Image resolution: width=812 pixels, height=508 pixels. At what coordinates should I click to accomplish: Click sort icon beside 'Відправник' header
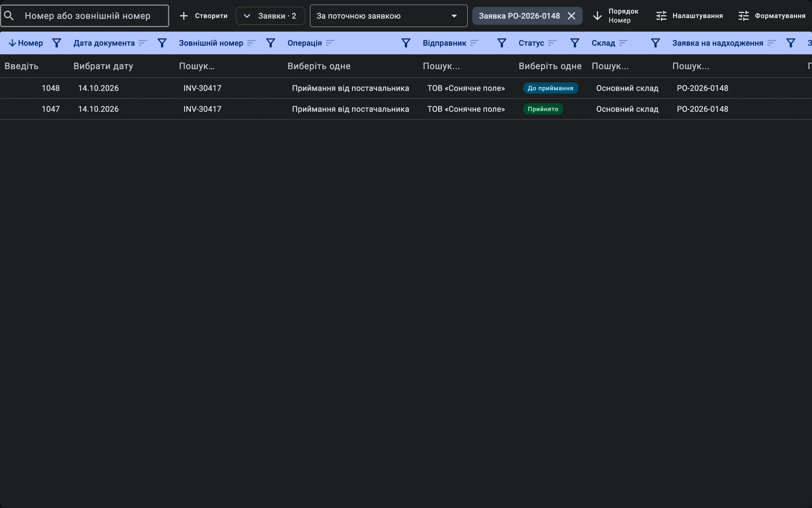click(475, 43)
